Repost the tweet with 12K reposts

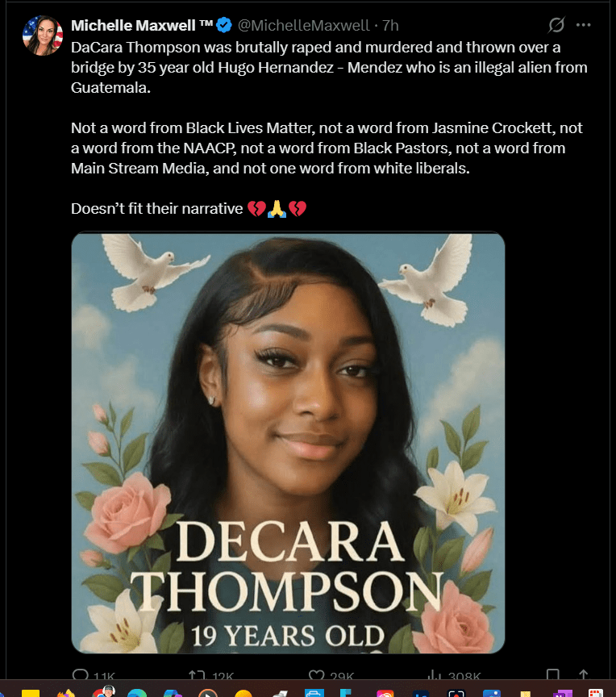[211, 675]
